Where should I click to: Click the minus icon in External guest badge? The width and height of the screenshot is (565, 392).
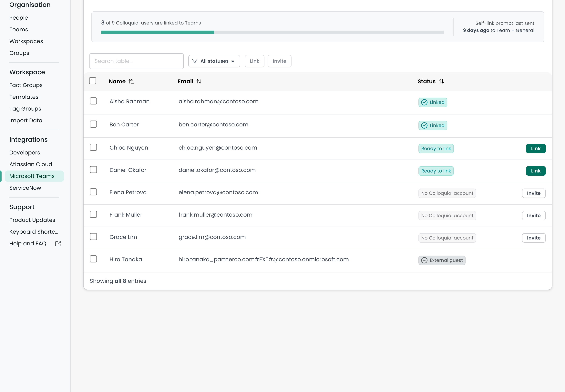424,260
